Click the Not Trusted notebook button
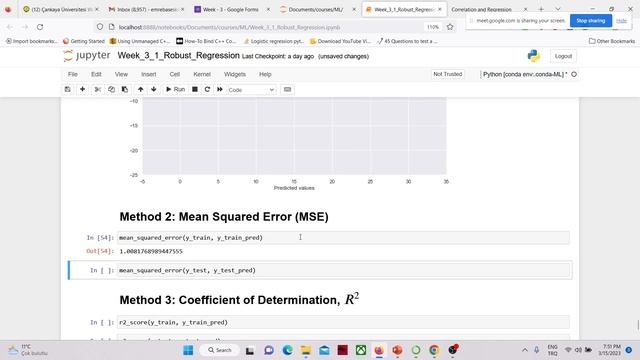The width and height of the screenshot is (640, 360). 447,74
